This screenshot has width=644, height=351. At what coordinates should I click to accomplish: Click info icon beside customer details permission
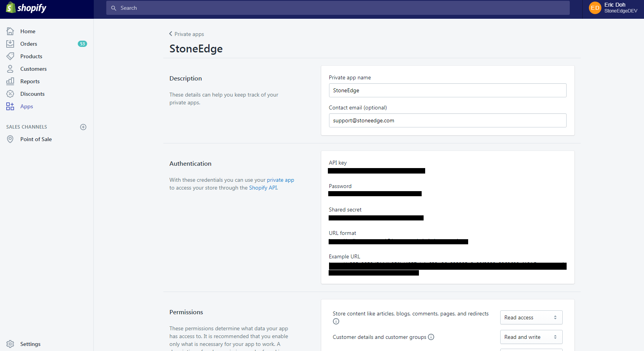pos(431,337)
